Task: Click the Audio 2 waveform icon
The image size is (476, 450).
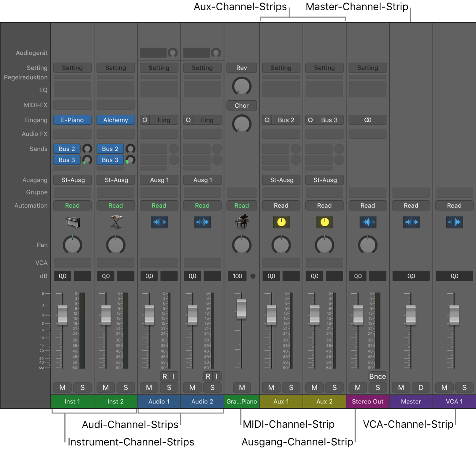Action: 202,222
